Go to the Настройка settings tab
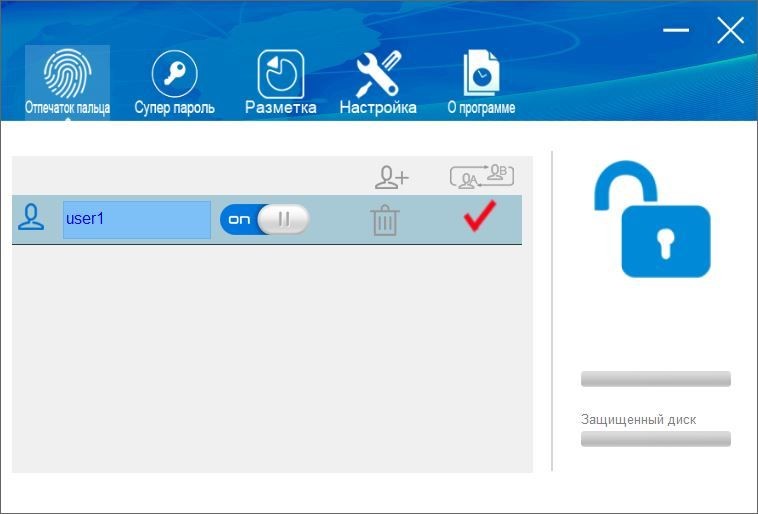758x514 pixels. [378, 82]
